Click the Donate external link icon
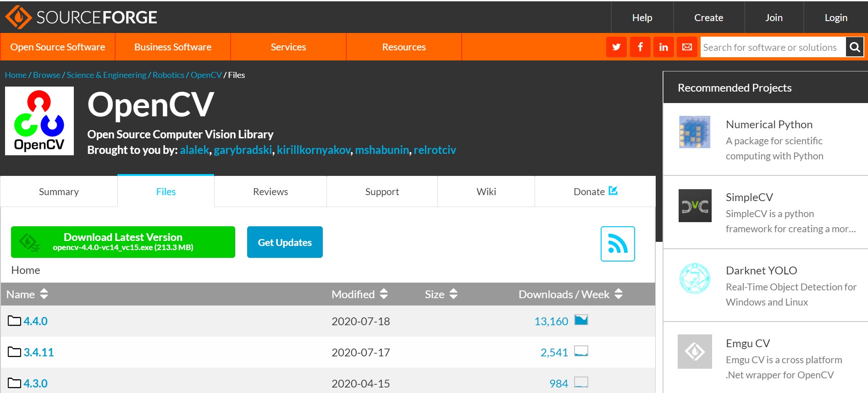Image resolution: width=868 pixels, height=393 pixels. tap(613, 191)
